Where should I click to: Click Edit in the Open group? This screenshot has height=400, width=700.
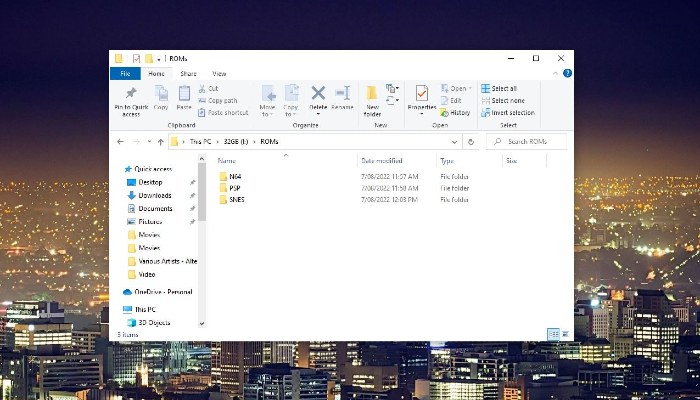[x=451, y=100]
